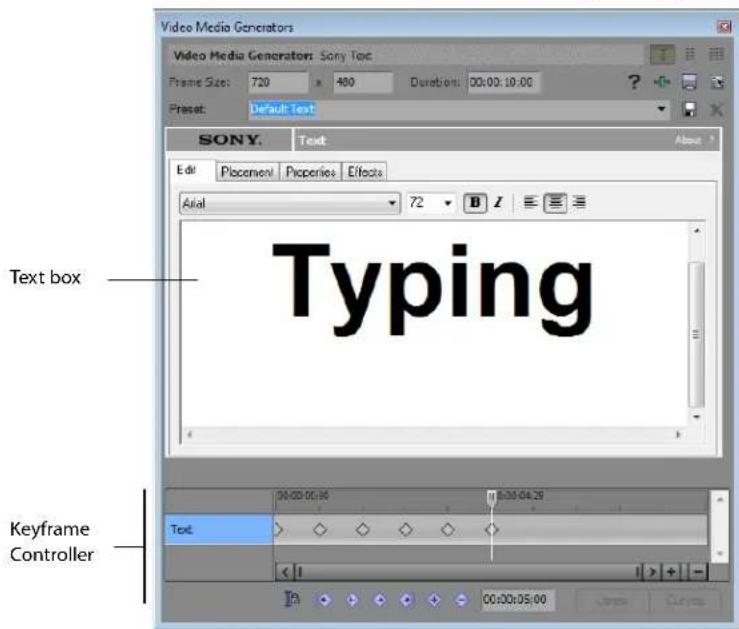Click keyframe controller vertical scroll up arrow
Viewport: 739px width, 629px height.
[720, 499]
